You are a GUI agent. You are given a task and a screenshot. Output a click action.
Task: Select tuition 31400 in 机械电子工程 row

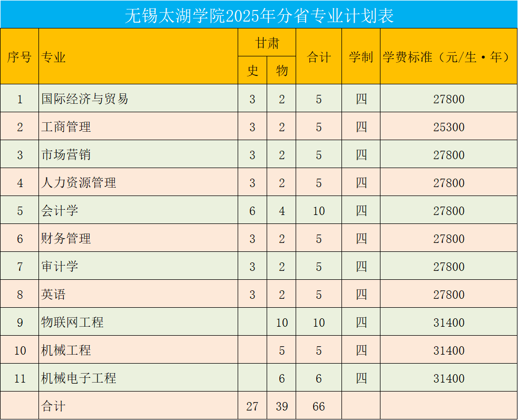click(448, 378)
